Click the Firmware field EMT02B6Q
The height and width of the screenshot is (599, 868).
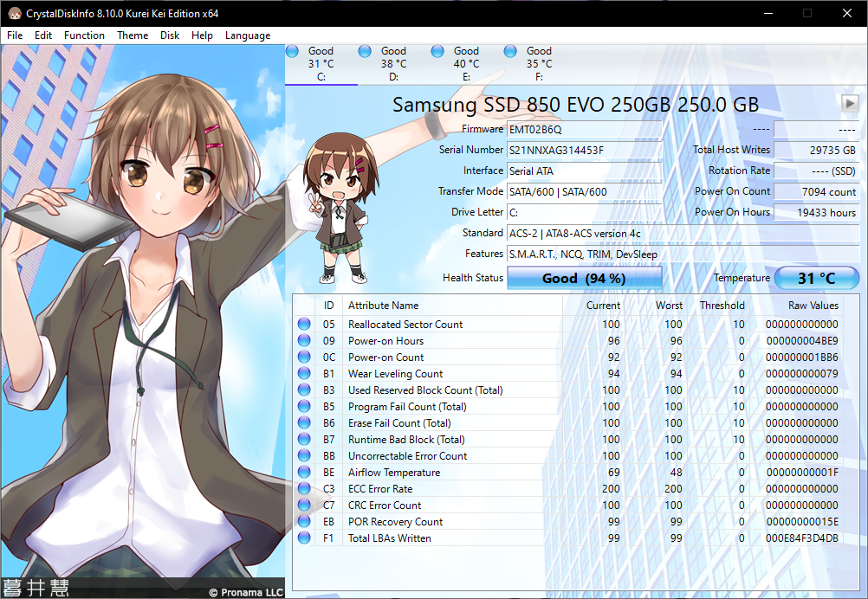[584, 130]
